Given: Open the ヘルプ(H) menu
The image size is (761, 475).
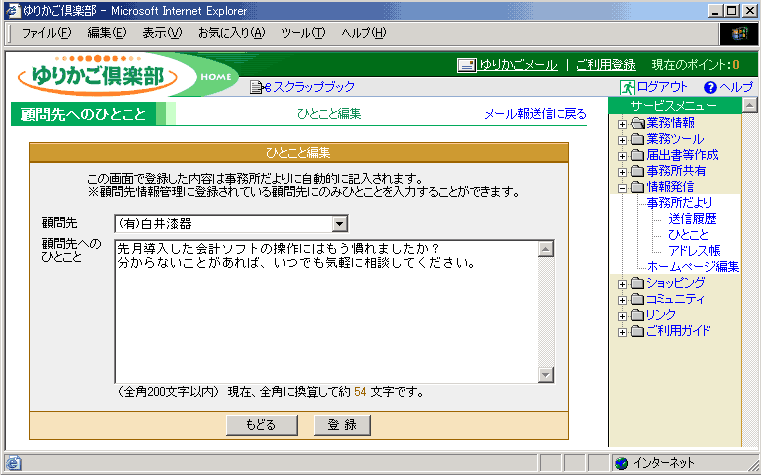Looking at the screenshot, I should 364,33.
